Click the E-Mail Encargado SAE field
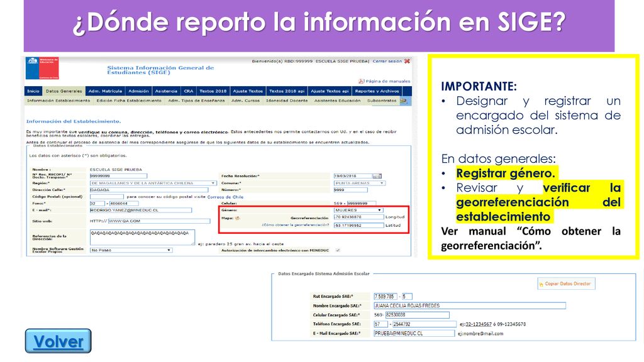Image resolution: width=644 pixels, height=362 pixels. (414, 334)
